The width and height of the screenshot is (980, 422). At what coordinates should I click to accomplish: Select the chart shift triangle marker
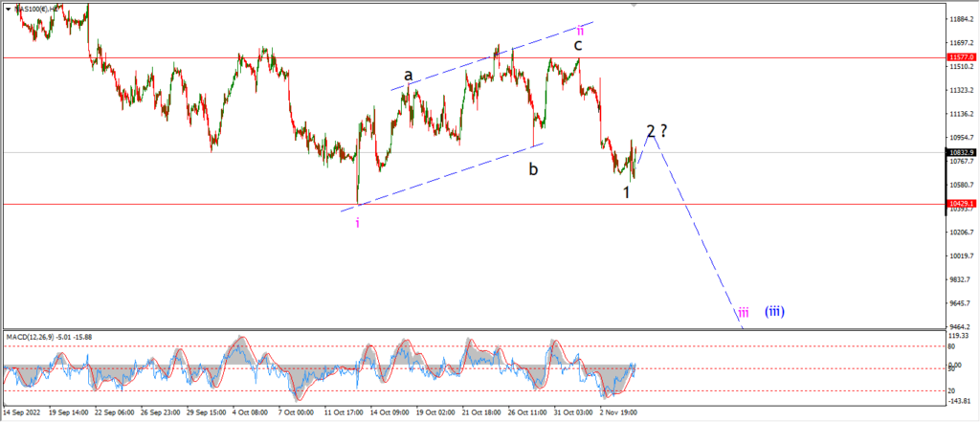pyautogui.click(x=635, y=5)
